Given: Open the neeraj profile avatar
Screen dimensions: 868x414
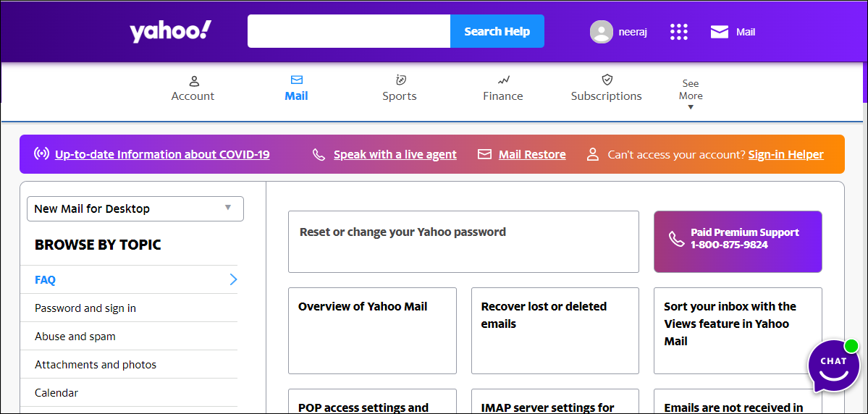Looking at the screenshot, I should [601, 32].
